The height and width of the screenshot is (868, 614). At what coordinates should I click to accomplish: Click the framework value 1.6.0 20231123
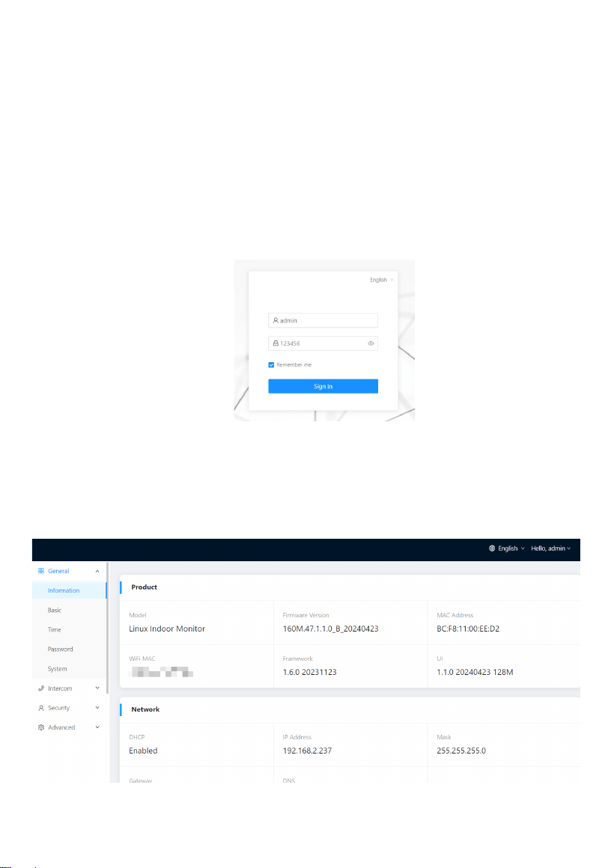310,672
